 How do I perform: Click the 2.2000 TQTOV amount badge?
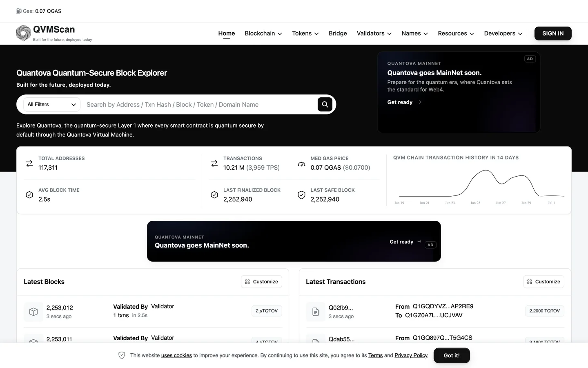pyautogui.click(x=544, y=311)
